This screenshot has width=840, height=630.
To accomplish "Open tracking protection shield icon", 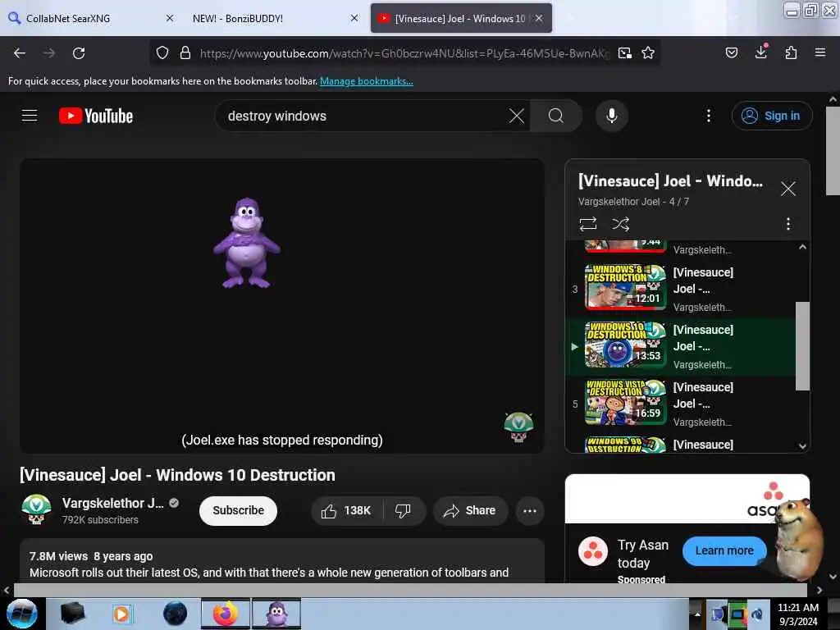I will [x=162, y=53].
